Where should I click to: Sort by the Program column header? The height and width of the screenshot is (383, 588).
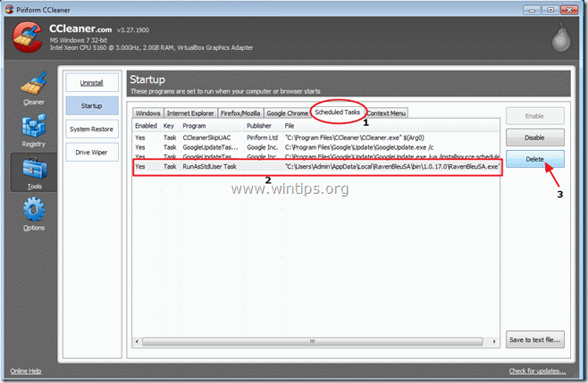pos(212,126)
